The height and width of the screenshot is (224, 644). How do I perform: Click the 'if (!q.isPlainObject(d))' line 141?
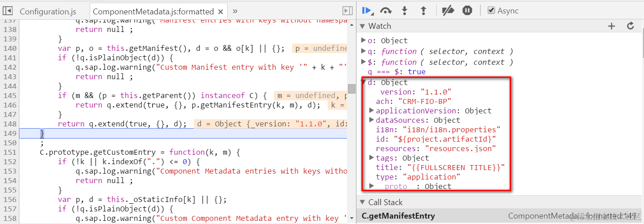point(116,58)
